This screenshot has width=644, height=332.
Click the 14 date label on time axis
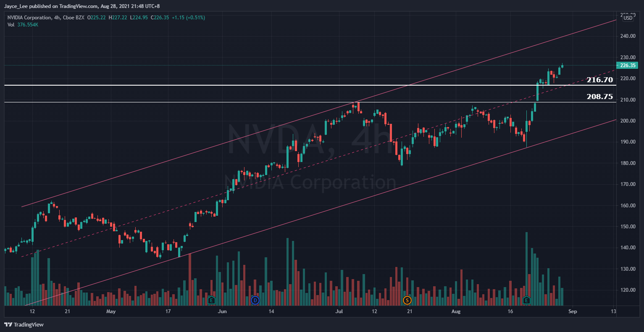point(271,311)
